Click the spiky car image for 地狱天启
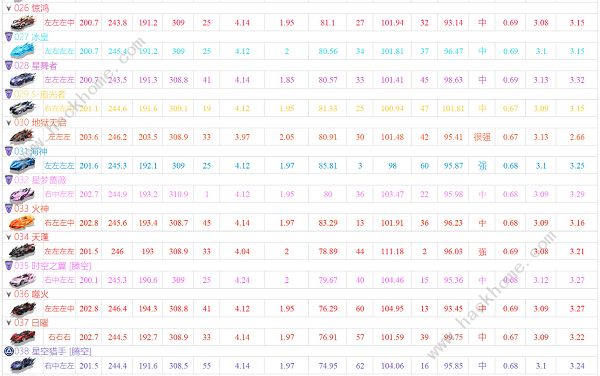Viewport: 600px width, 376px height. pos(23,137)
